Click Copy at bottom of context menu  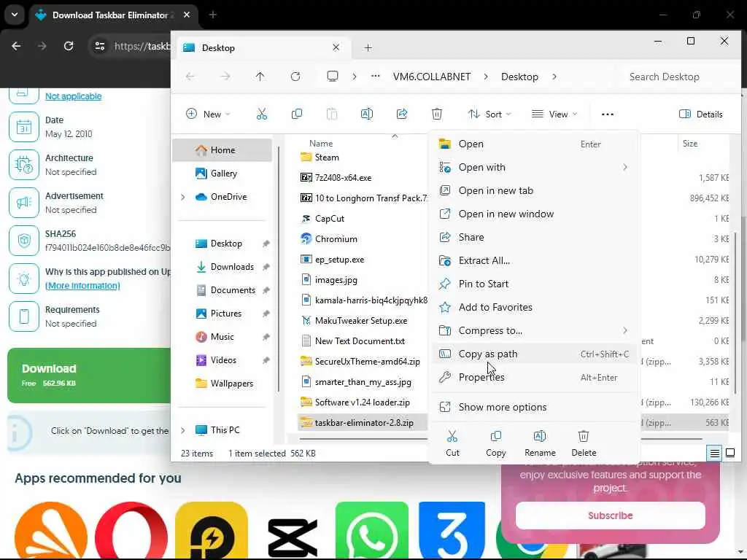tap(496, 443)
